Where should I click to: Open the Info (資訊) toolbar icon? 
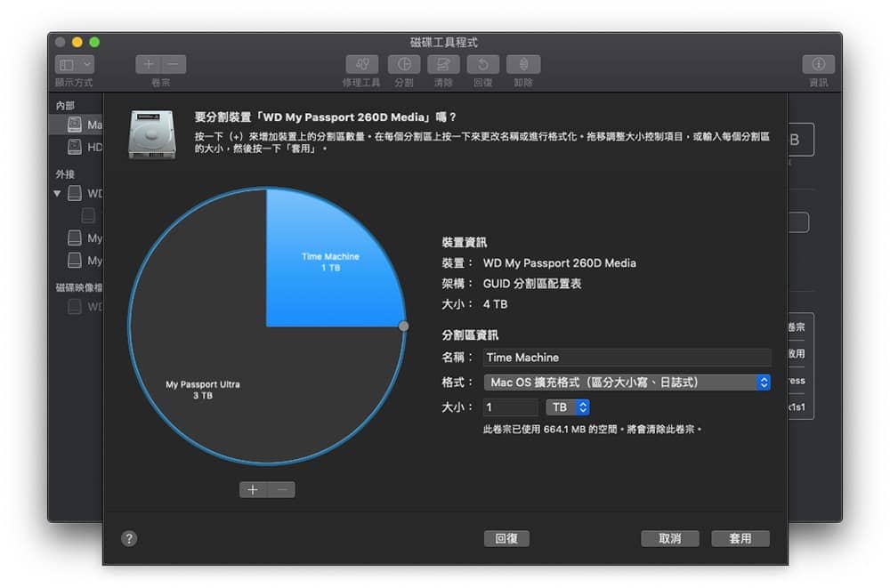click(818, 64)
